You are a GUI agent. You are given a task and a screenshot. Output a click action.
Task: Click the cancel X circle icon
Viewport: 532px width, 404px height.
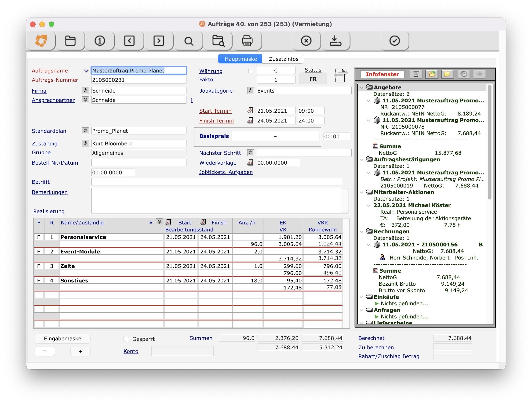pos(306,41)
